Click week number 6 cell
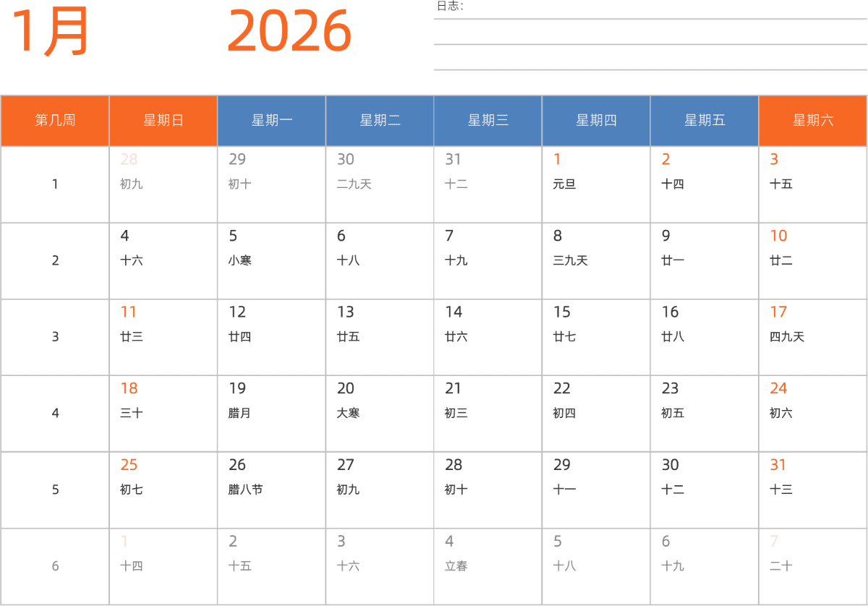The image size is (868, 606). coord(55,567)
